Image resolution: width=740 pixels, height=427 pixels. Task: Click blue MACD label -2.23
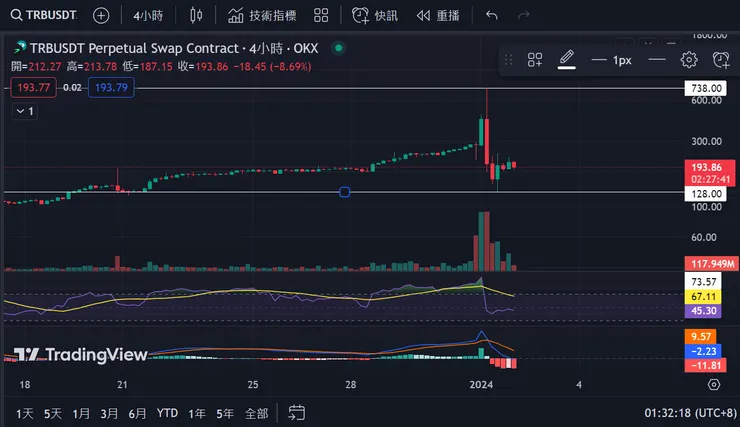coord(703,351)
